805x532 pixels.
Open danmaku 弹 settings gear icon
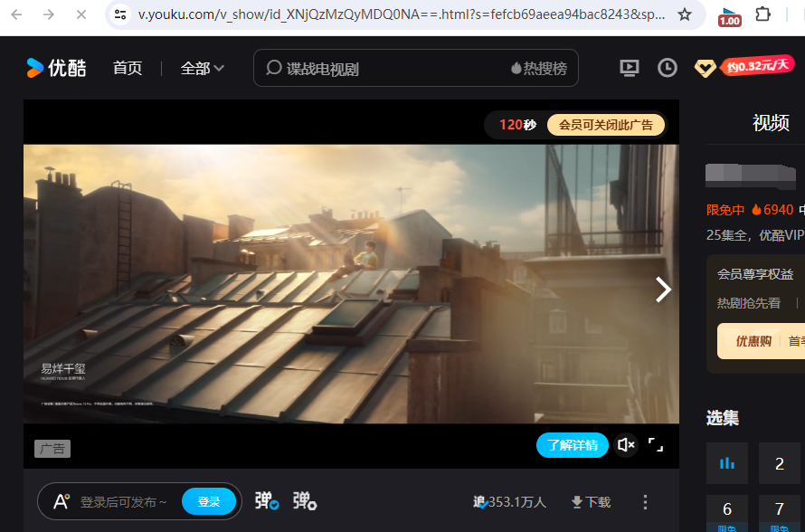(x=305, y=500)
